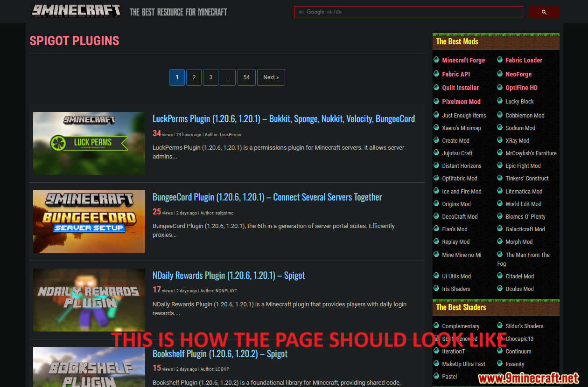The image size is (588, 387).
Task: Open Replay Mod link
Action: point(456,242)
